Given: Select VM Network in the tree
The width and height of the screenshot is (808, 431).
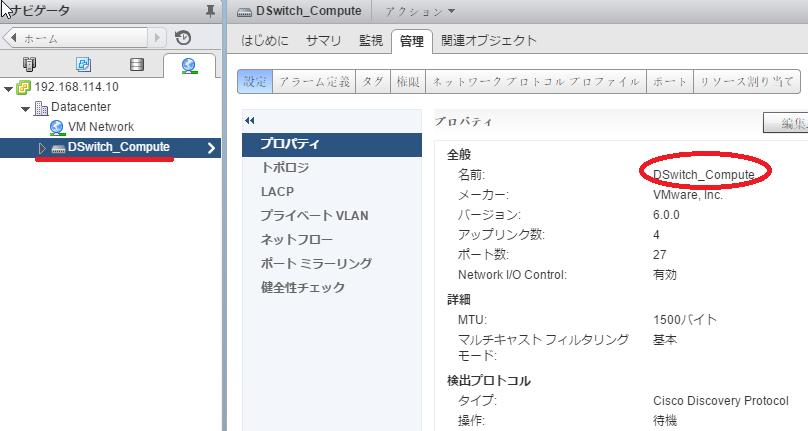Looking at the screenshot, I should 101,127.
